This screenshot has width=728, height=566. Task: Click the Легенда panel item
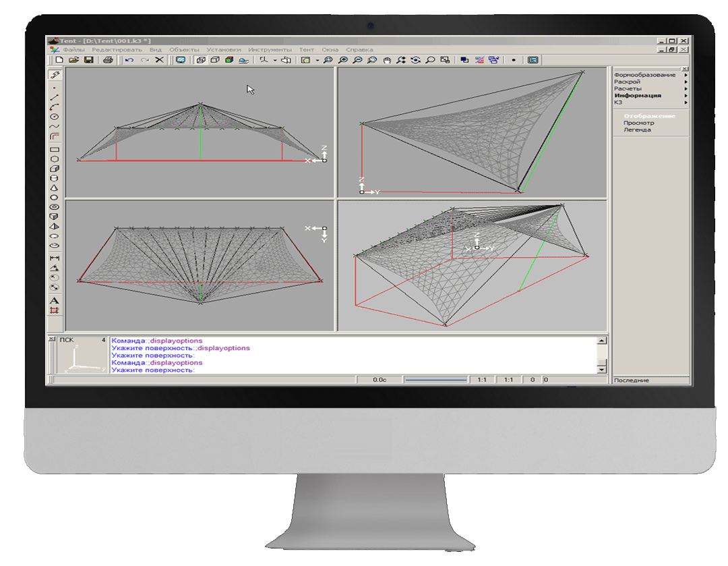[637, 130]
